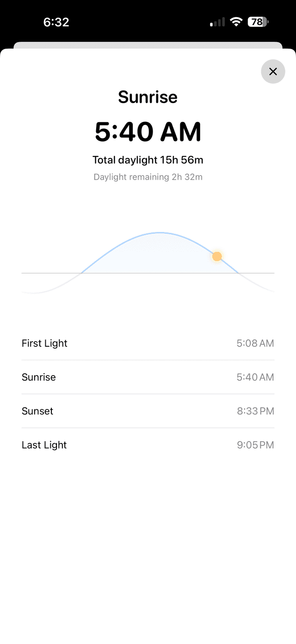The image size is (296, 644).
Task: Tap the Total daylight 15h 56m text
Action: click(x=148, y=160)
